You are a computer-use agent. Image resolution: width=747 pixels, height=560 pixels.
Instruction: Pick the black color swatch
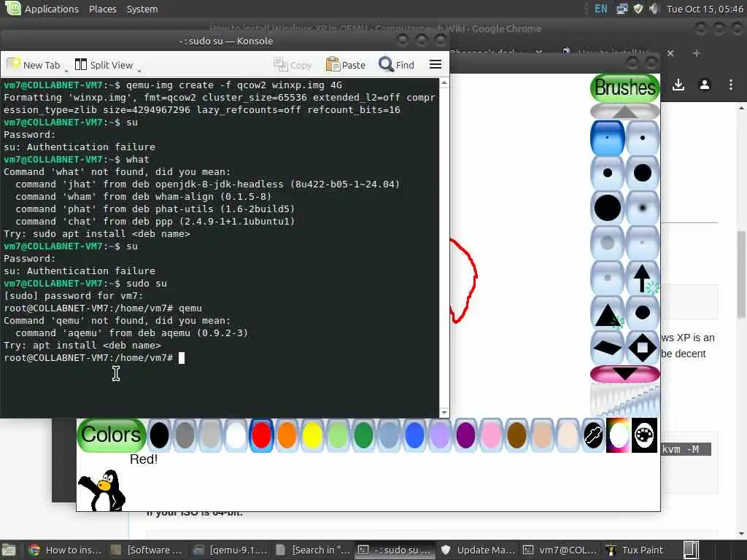159,435
